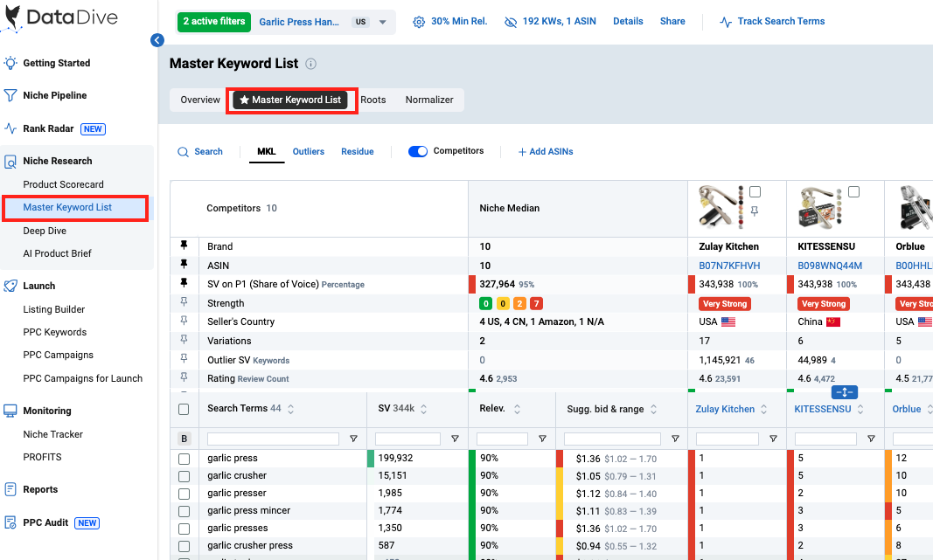Viewport: 933px width, 560px height.
Task: Switch to the Overview tab
Action: (200, 100)
